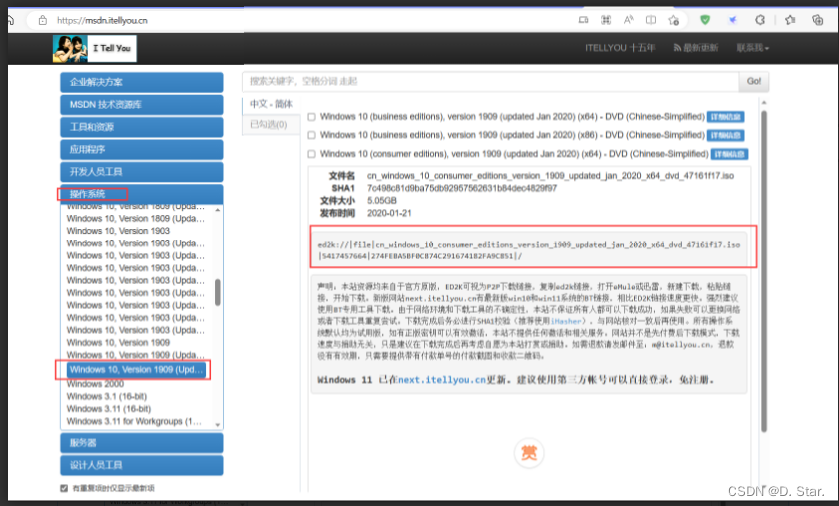
Task: Expand the 设计人员工具 category
Action: coord(142,465)
